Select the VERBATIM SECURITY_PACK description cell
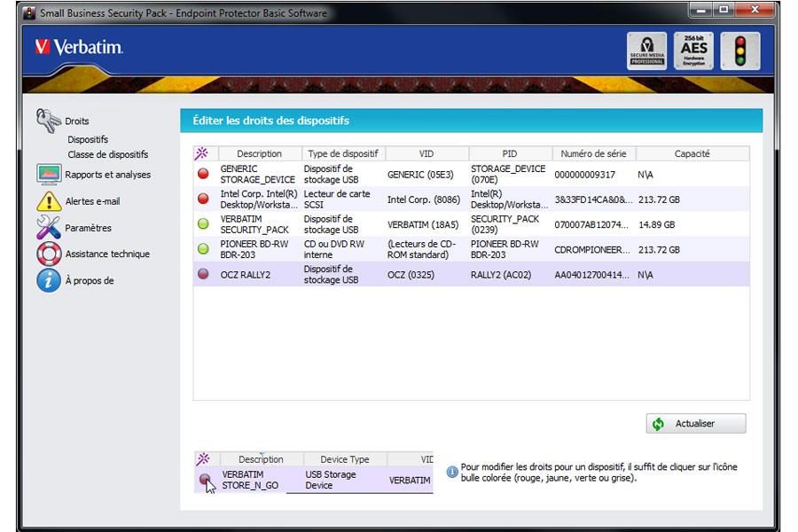 click(254, 224)
